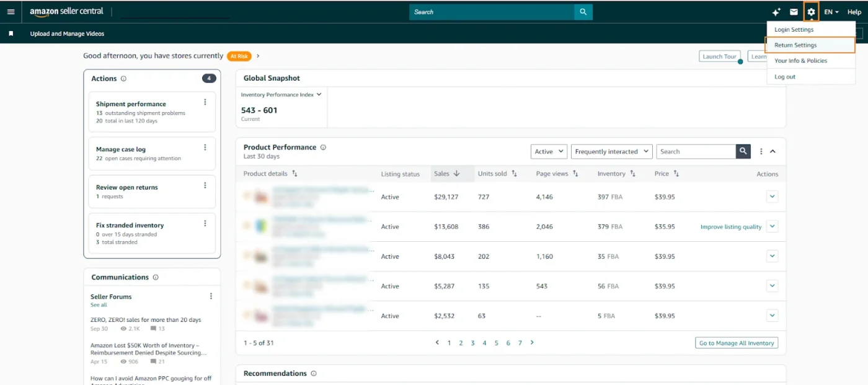The height and width of the screenshot is (385, 868).
Task: Select Return Settings from settings menu
Action: 795,45
